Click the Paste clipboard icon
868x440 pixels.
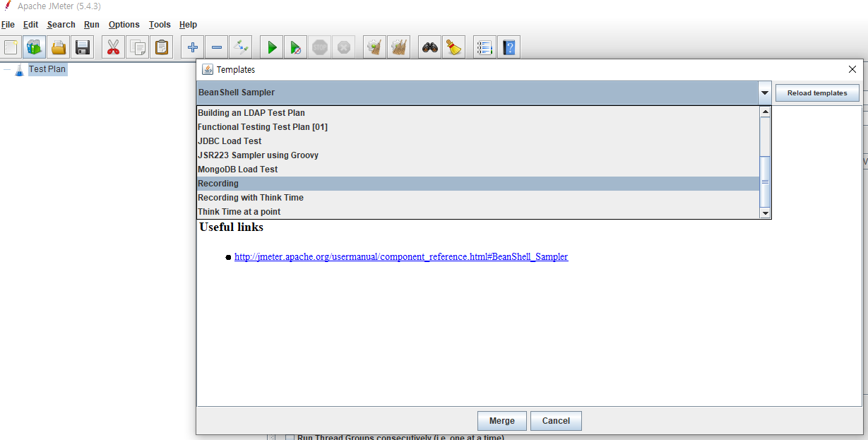(x=162, y=47)
